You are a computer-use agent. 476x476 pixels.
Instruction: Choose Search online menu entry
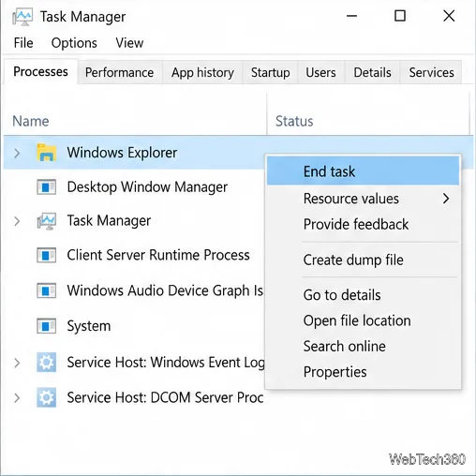[363, 346]
